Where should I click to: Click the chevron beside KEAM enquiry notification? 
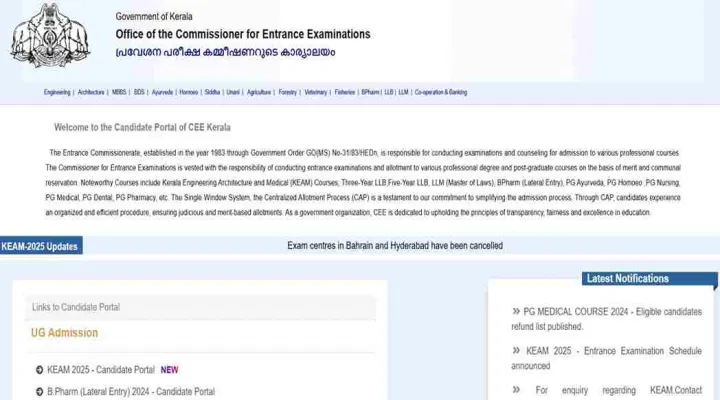pyautogui.click(x=516, y=390)
